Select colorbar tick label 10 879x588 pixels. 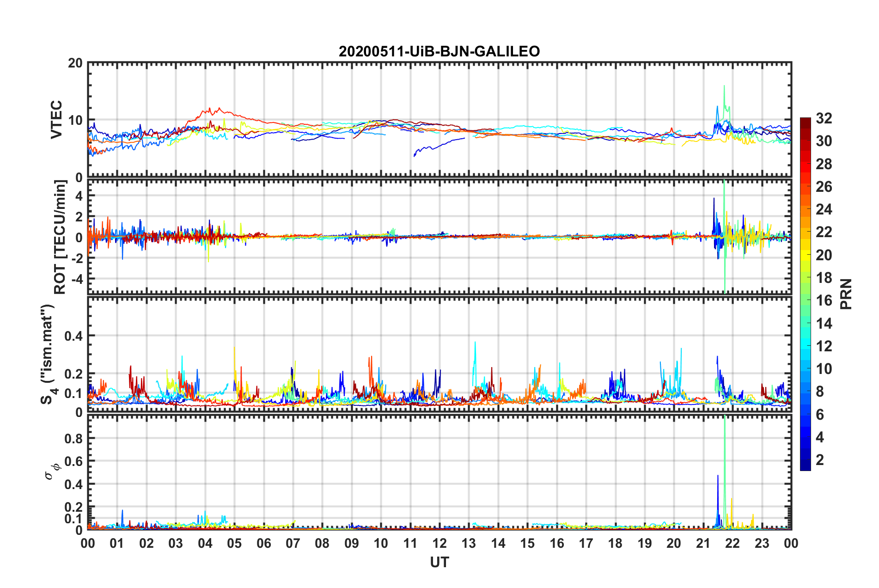tap(824, 369)
